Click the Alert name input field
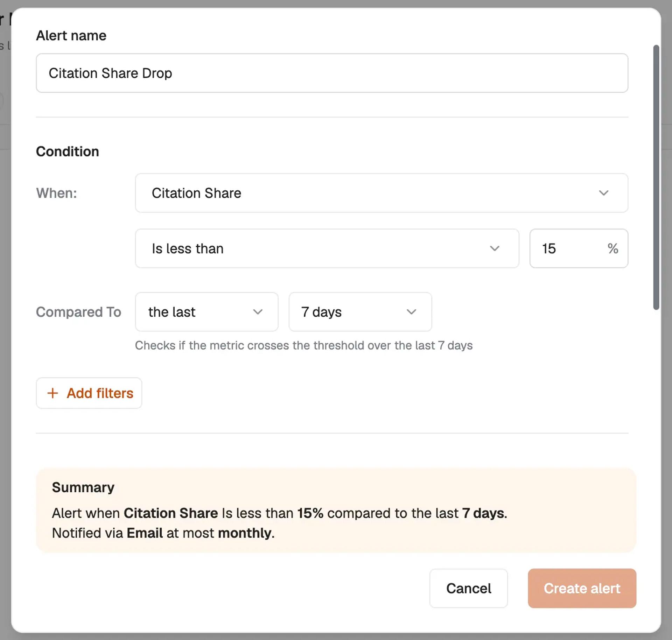The image size is (672, 640). 332,73
